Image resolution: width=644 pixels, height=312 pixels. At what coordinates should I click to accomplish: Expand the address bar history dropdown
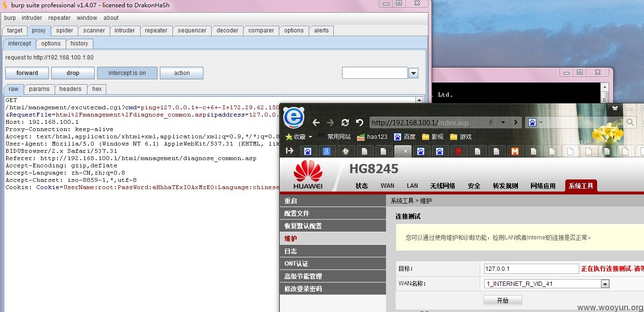coord(503,122)
